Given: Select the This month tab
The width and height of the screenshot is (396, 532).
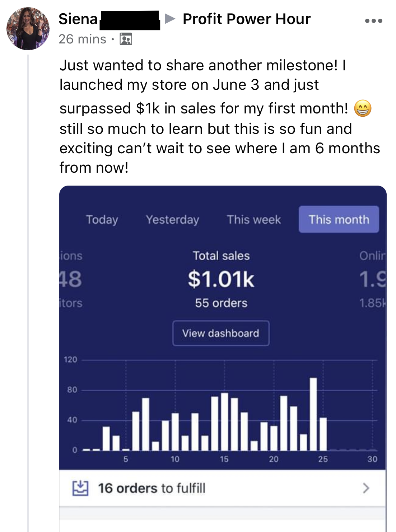Looking at the screenshot, I should point(339,219).
